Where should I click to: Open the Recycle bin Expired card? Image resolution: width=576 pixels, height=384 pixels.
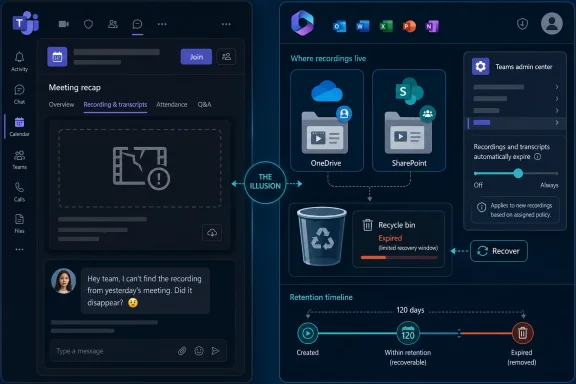click(x=399, y=239)
